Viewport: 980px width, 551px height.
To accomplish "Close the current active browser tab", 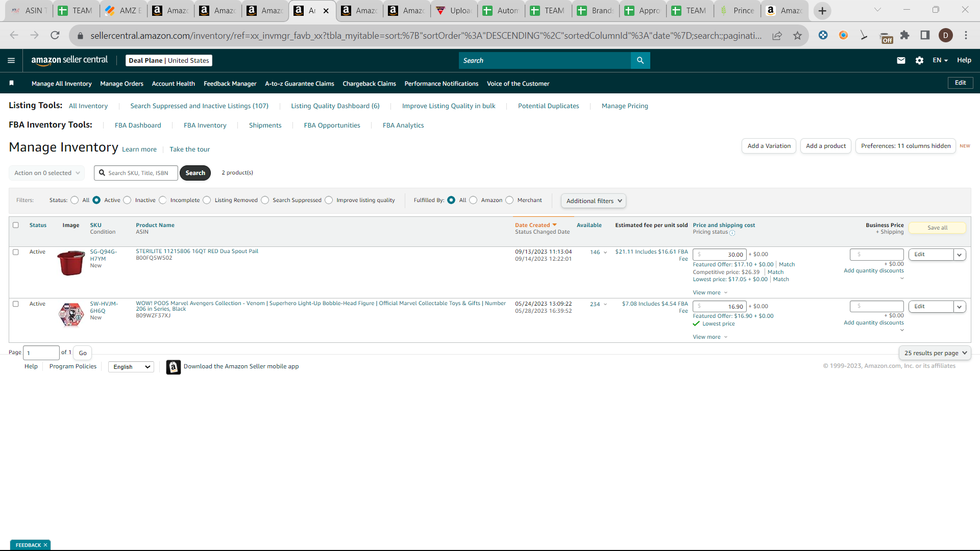I will (326, 11).
